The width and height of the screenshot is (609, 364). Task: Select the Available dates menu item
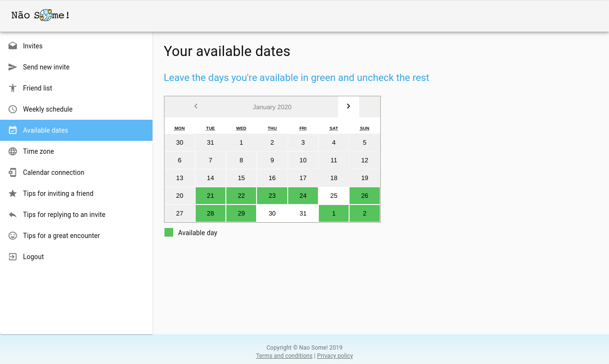[x=76, y=130]
